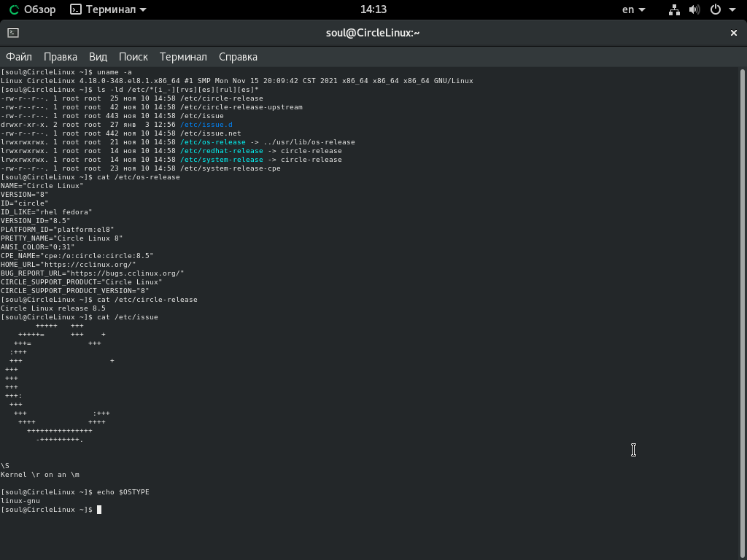This screenshot has height=560, width=747.
Task: Click the terminal vertical scrollbar
Action: 742,314
